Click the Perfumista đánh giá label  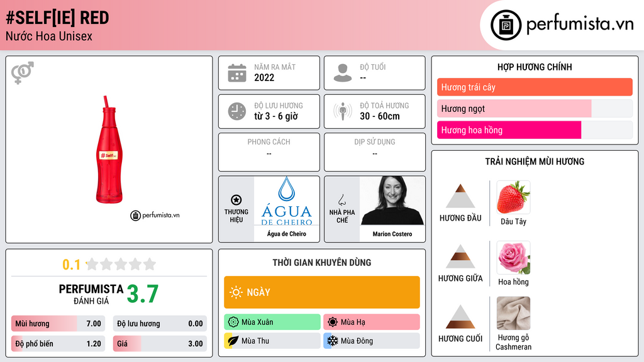coord(91,294)
